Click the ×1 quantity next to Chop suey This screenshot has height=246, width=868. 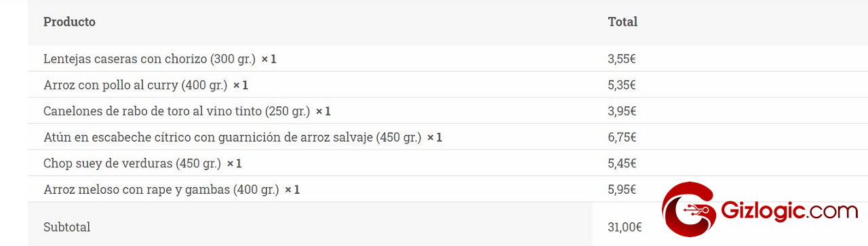tap(235, 163)
